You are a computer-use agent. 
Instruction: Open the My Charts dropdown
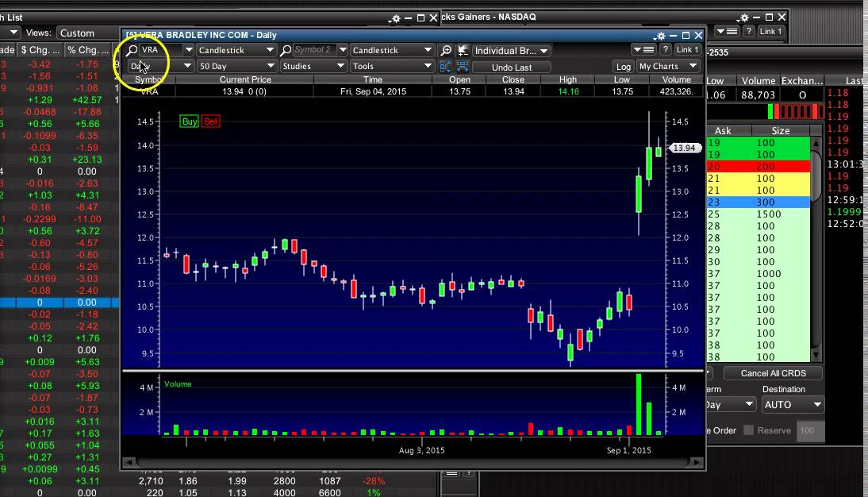click(667, 67)
